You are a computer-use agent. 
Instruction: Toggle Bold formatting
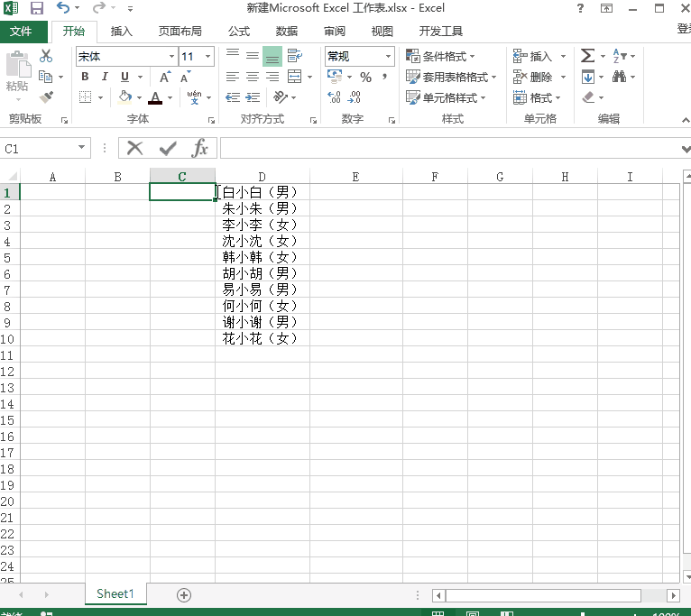click(x=85, y=77)
